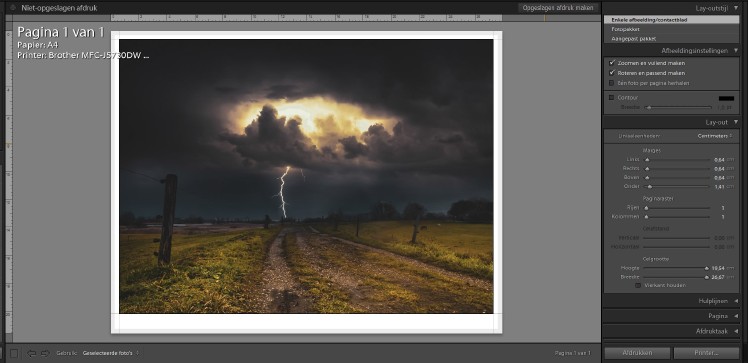This screenshot has width=748, height=363.
Task: Enable 'Zoomen en vullend maken' checkbox
Action: click(612, 63)
